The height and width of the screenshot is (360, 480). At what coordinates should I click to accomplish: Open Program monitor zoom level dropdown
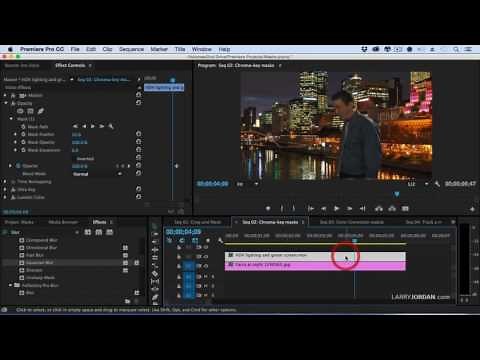(x=247, y=184)
